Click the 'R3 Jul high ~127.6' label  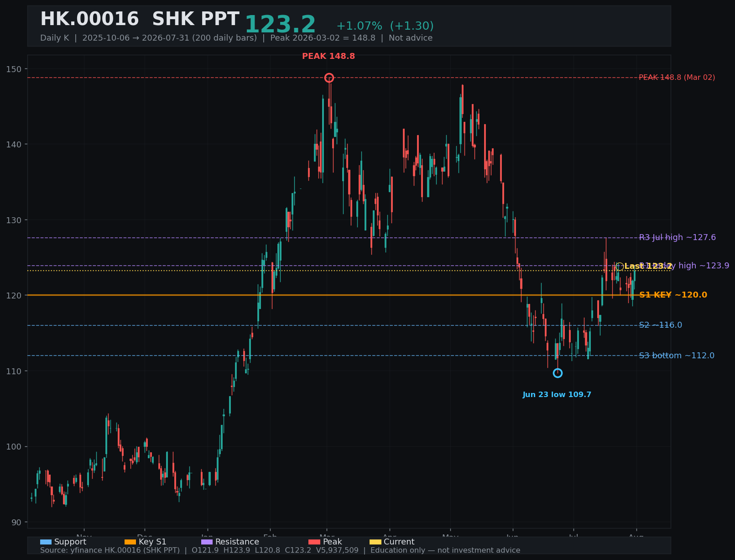pos(678,237)
